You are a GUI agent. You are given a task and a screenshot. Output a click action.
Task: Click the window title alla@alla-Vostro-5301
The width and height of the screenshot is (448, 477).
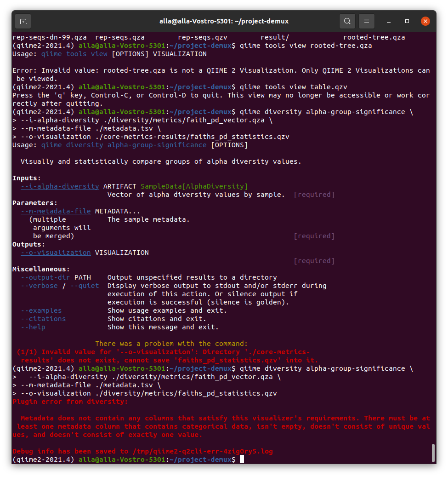coord(224,21)
